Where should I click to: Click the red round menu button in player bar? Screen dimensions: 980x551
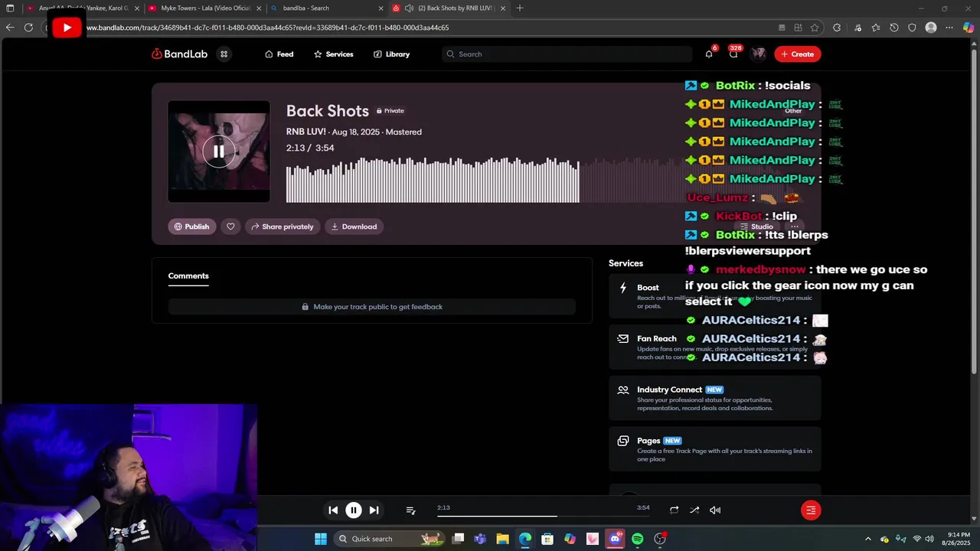(x=811, y=510)
